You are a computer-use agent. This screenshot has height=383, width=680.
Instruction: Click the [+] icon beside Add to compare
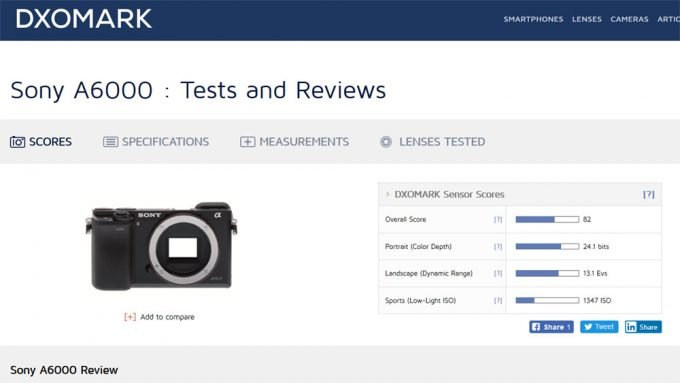(x=130, y=317)
